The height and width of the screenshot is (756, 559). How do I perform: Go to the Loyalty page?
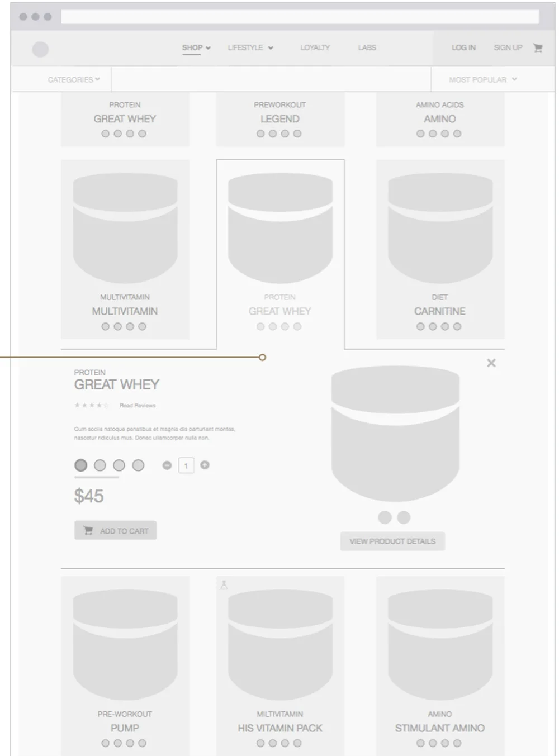pyautogui.click(x=315, y=48)
